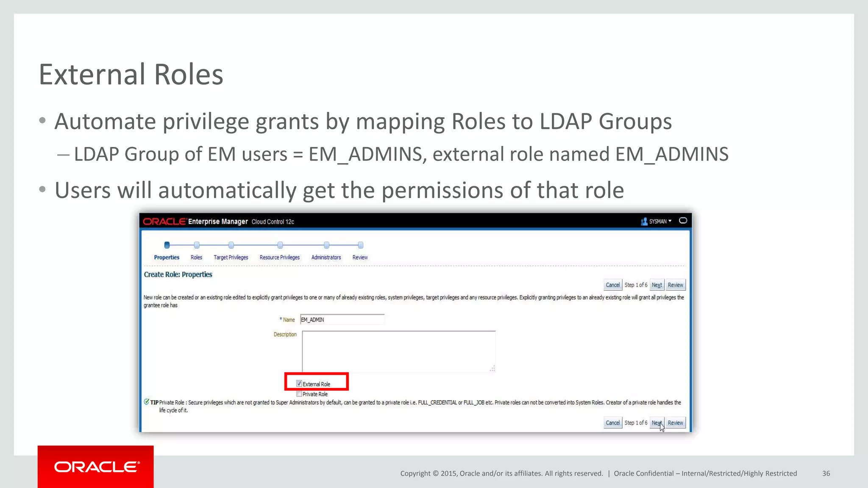
Task: Click the bottom Cancel button
Action: point(613,423)
